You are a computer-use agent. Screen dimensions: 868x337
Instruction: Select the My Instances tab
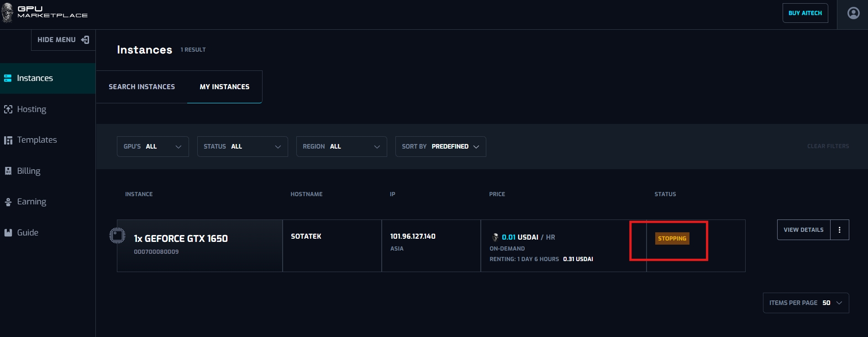tap(224, 87)
